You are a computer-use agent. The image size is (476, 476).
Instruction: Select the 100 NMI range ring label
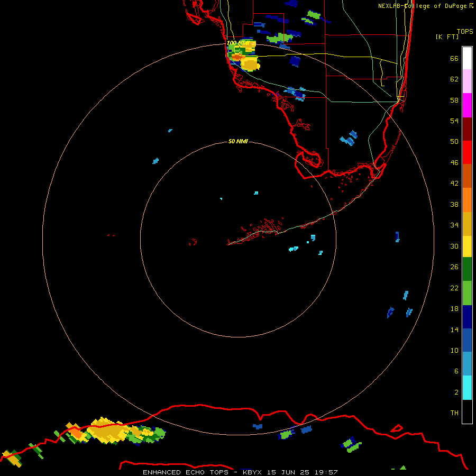pos(238,43)
